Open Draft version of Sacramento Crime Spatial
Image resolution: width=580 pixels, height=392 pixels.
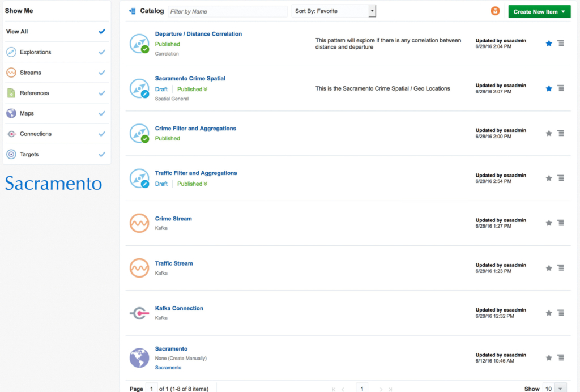pyautogui.click(x=161, y=89)
